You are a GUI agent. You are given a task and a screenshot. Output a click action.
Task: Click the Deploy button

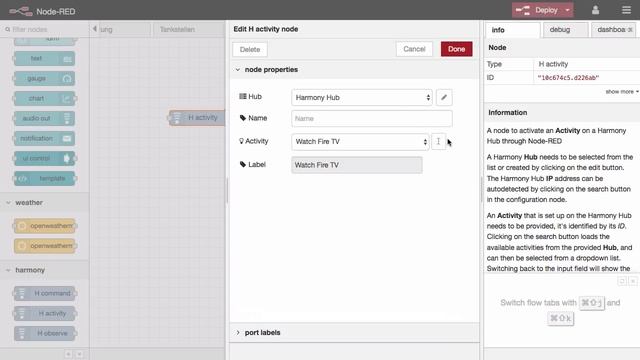coord(538,10)
